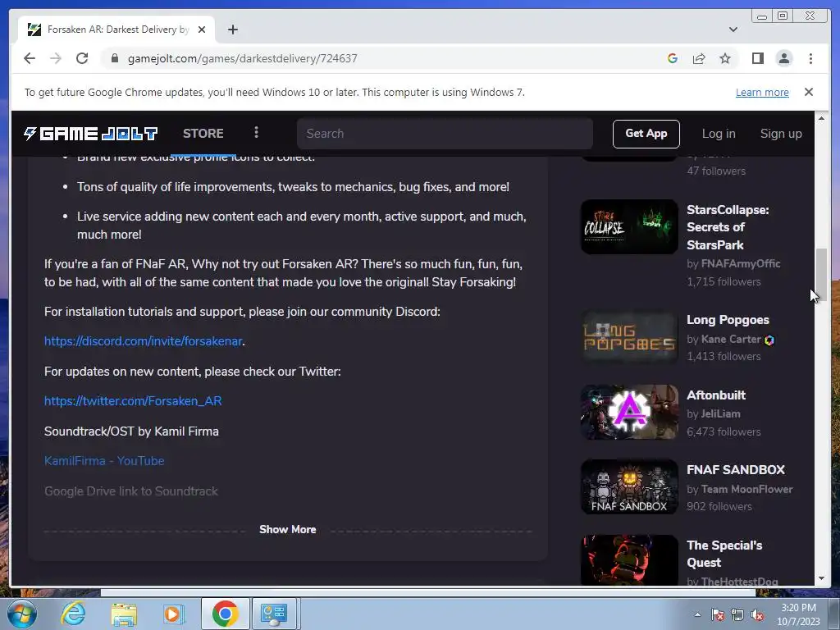The width and height of the screenshot is (840, 630).
Task: Dismiss the Chrome update notification bar
Action: [x=809, y=92]
